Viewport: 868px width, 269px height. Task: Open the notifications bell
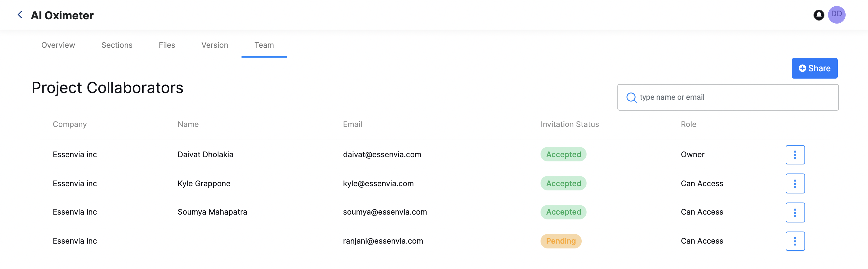point(818,15)
